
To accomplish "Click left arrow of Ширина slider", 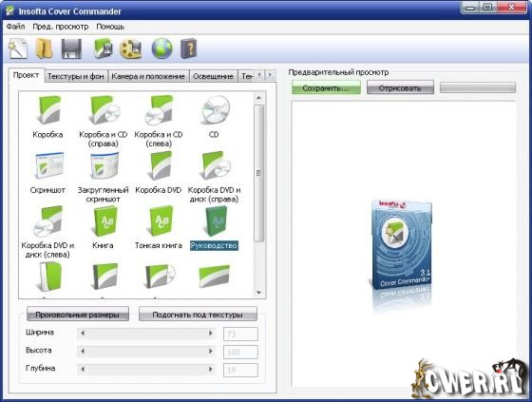I will [x=83, y=334].
